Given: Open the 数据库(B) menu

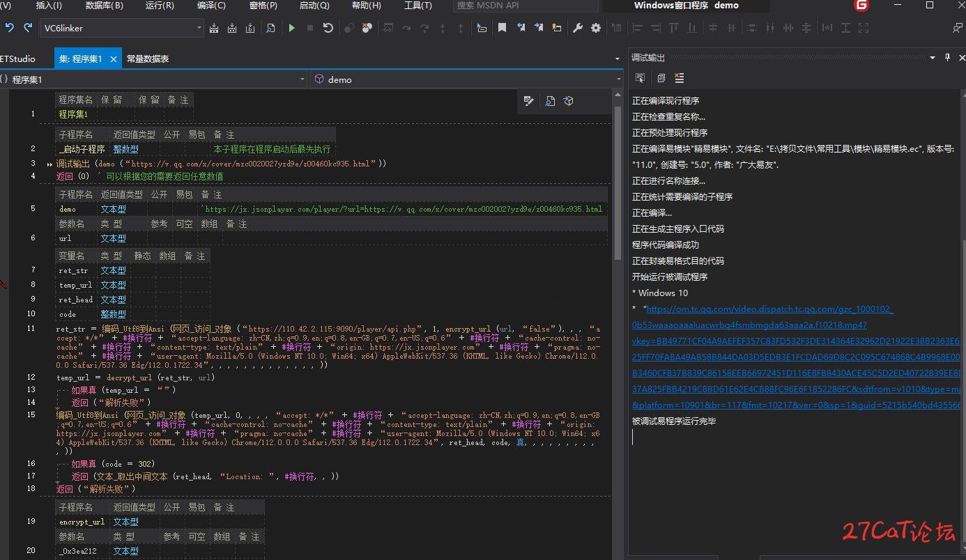Looking at the screenshot, I should coord(105,6).
